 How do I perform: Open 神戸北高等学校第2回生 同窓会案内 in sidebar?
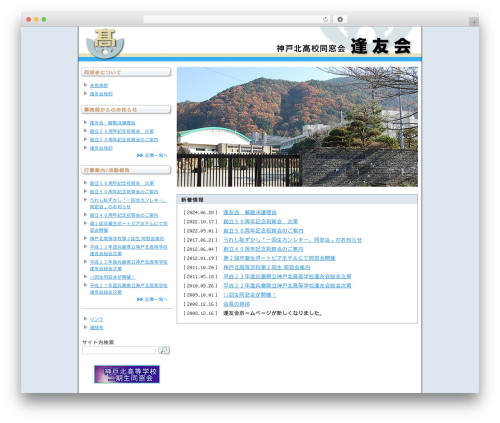click(127, 239)
